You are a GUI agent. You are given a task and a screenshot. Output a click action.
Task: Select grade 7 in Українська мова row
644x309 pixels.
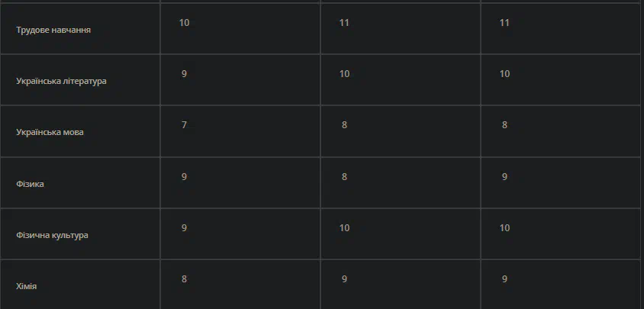click(184, 125)
